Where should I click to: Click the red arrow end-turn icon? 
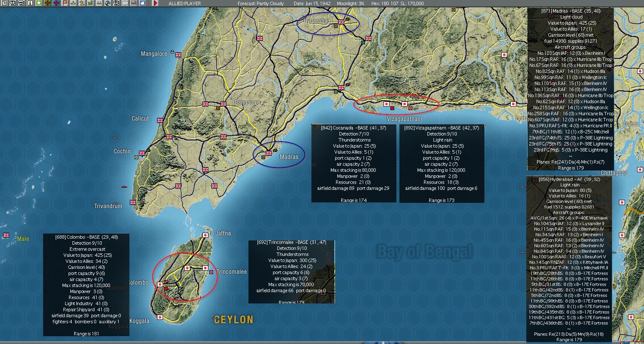coord(155,3)
